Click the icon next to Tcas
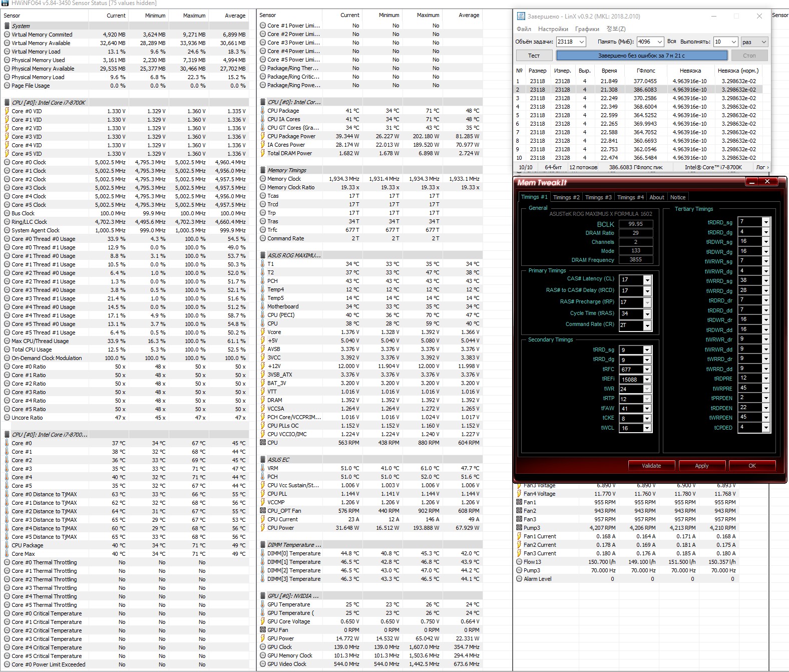Viewport: 789px width, 672px height. pos(263,196)
